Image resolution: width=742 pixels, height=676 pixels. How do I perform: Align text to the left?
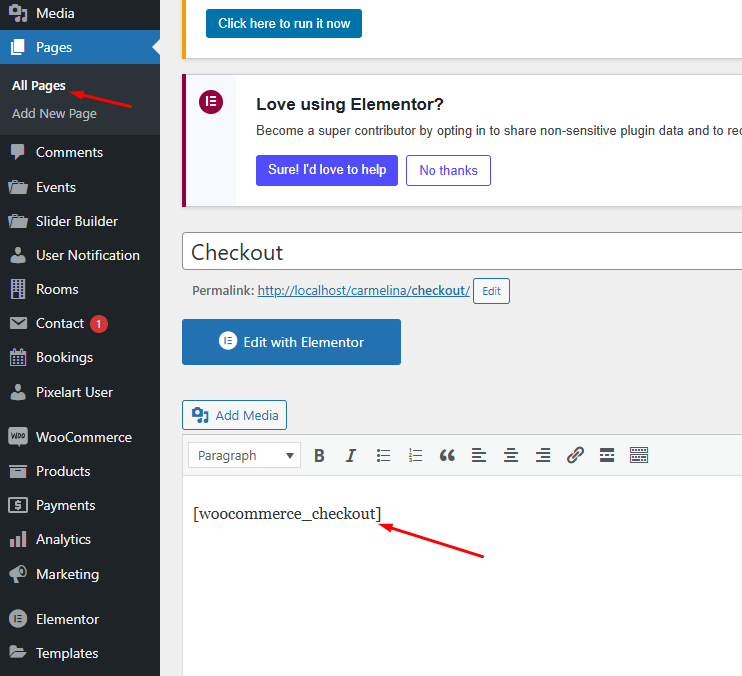point(479,455)
